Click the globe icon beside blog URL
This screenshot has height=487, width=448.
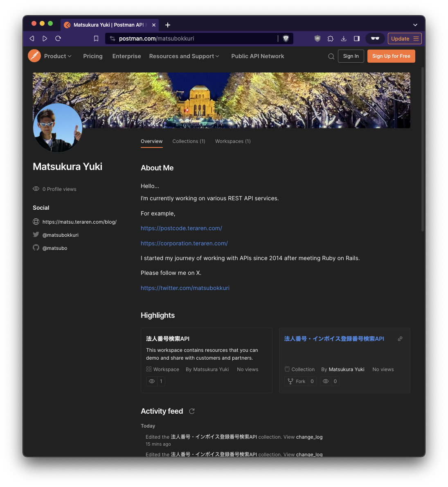click(x=36, y=222)
